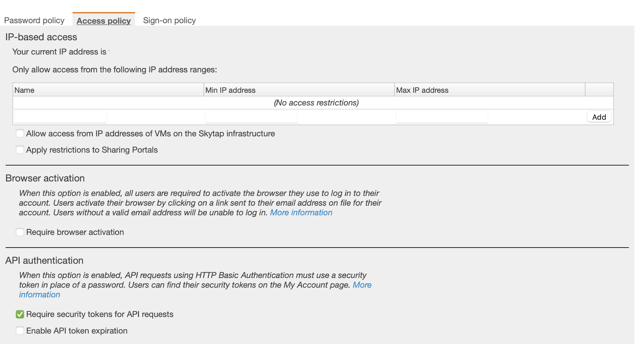
Task: Open 'More information' about browser activation
Action: pyautogui.click(x=301, y=212)
